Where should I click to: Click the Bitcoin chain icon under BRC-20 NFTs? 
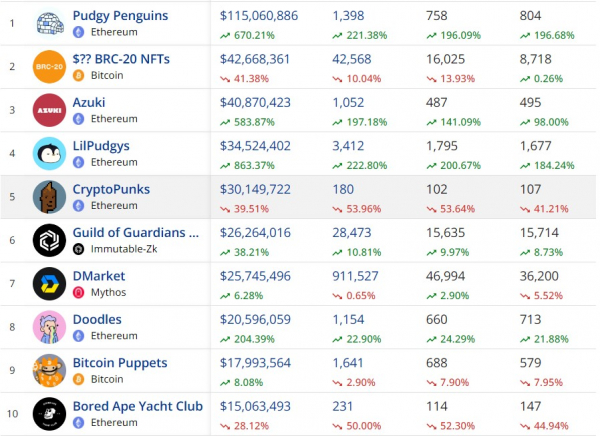78,75
